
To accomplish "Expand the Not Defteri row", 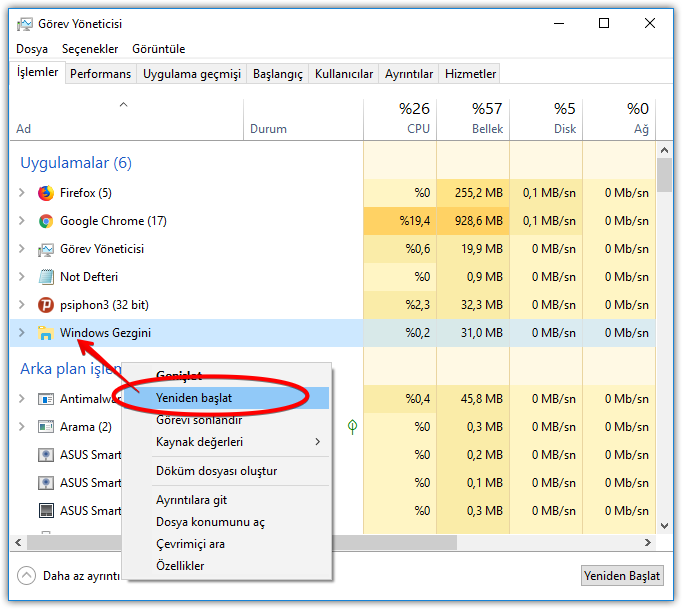I will pyautogui.click(x=21, y=277).
